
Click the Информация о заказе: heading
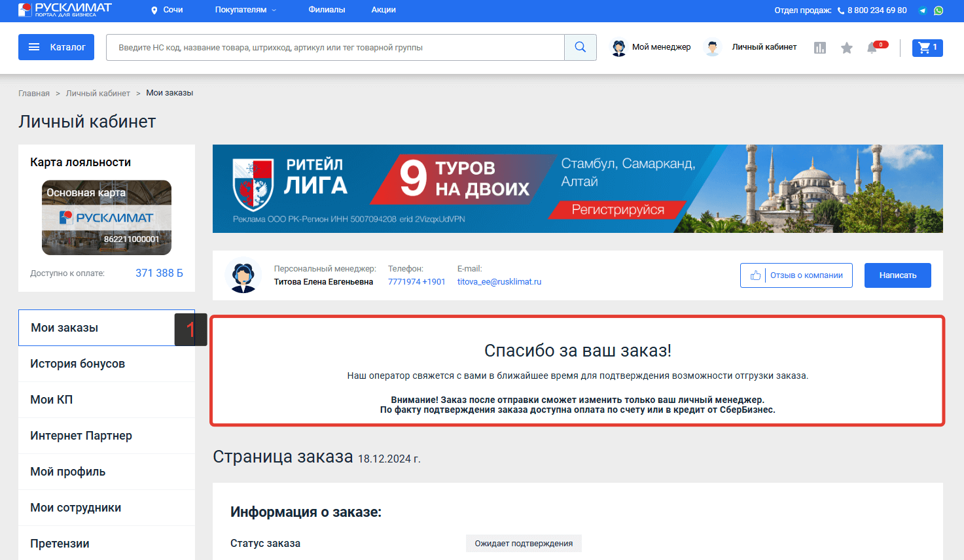point(306,512)
